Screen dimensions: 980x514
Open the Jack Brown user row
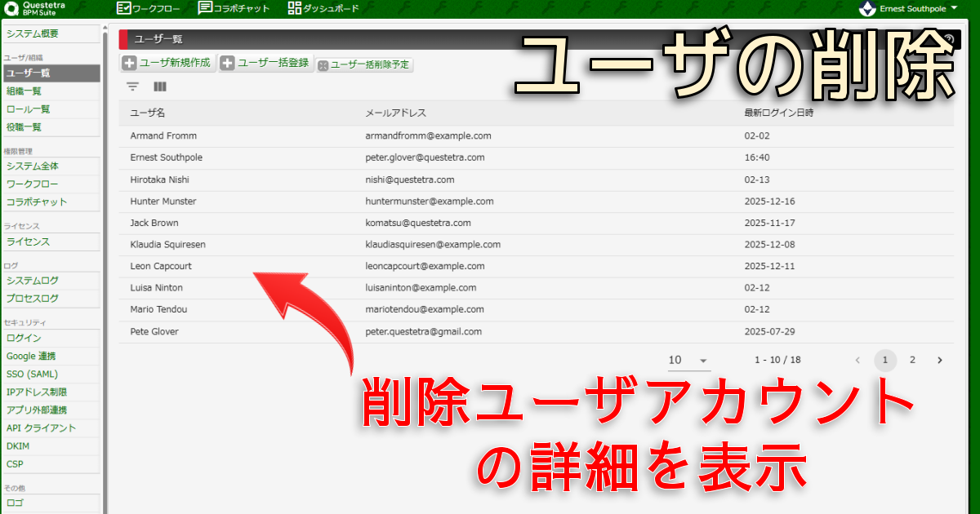tap(537, 223)
